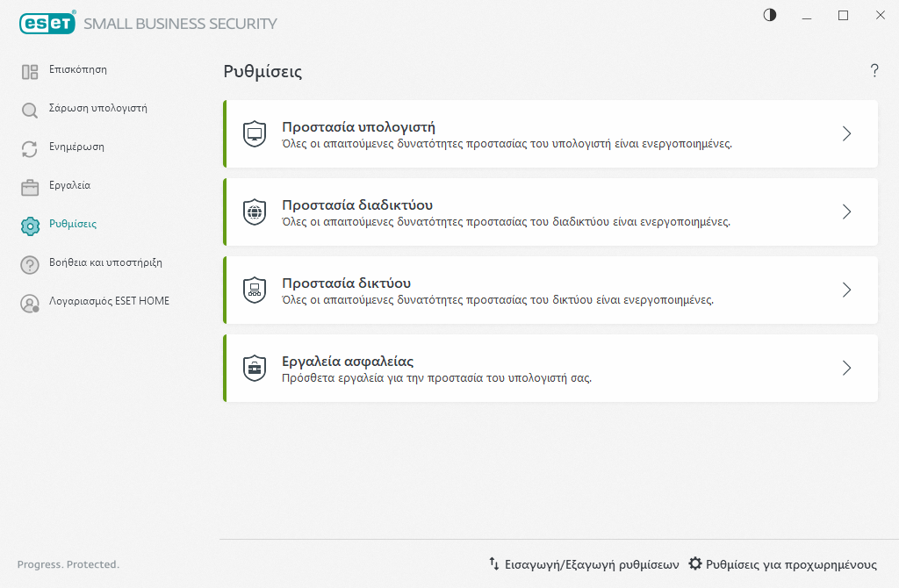Toggle the contrast color mode in title bar
The width and height of the screenshot is (899, 588).
tap(770, 15)
